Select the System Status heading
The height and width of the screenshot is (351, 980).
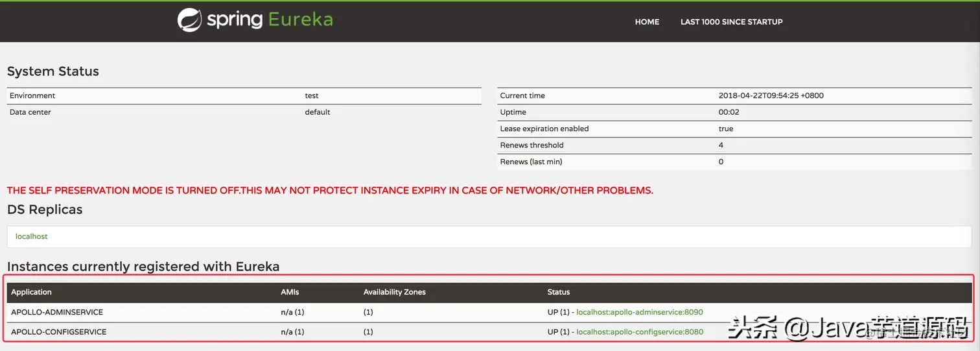53,71
